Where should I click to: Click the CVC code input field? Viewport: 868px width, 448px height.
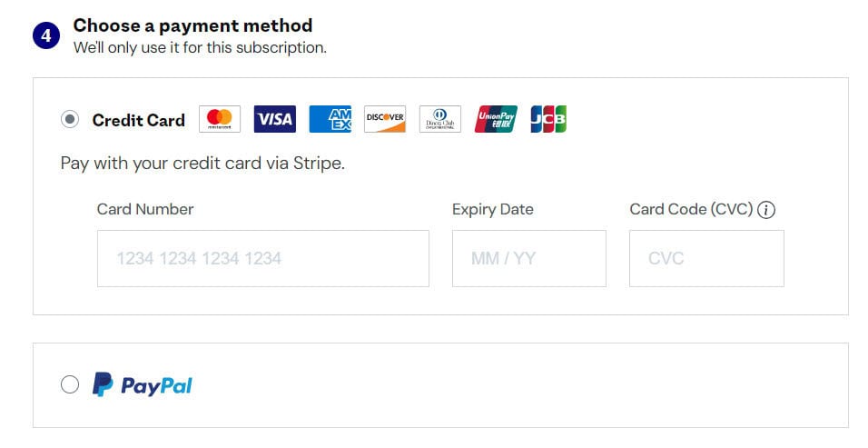click(705, 258)
